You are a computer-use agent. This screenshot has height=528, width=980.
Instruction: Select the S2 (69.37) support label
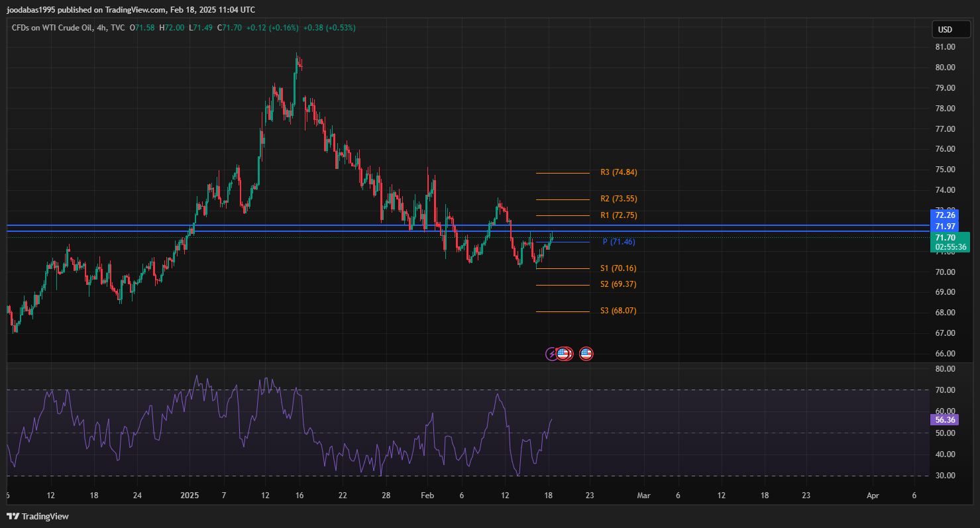(x=618, y=284)
